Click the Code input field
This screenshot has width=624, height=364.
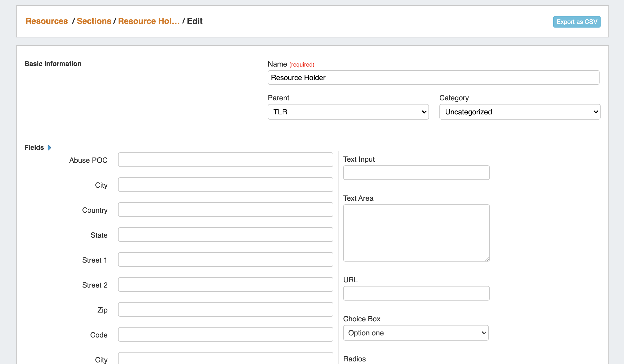click(x=225, y=334)
